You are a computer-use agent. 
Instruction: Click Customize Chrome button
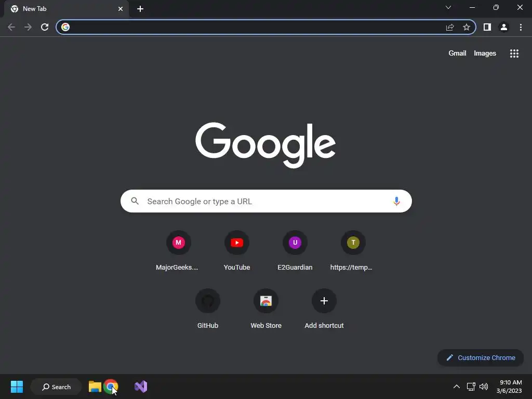[481, 357]
